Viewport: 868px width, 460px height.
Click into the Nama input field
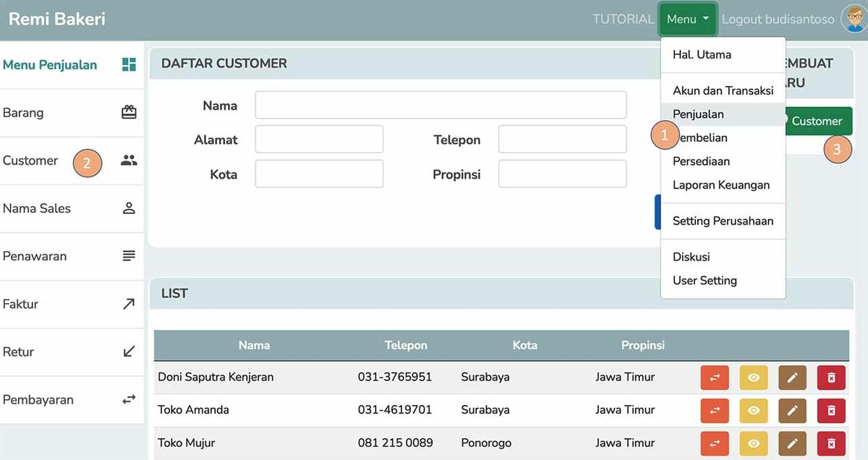[441, 105]
